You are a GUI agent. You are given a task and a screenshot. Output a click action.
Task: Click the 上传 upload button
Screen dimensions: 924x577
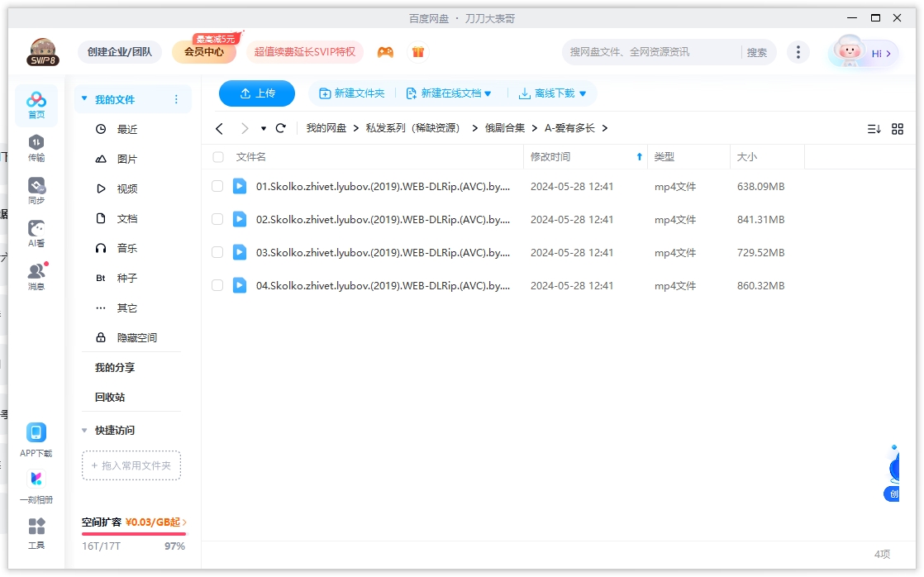point(256,93)
